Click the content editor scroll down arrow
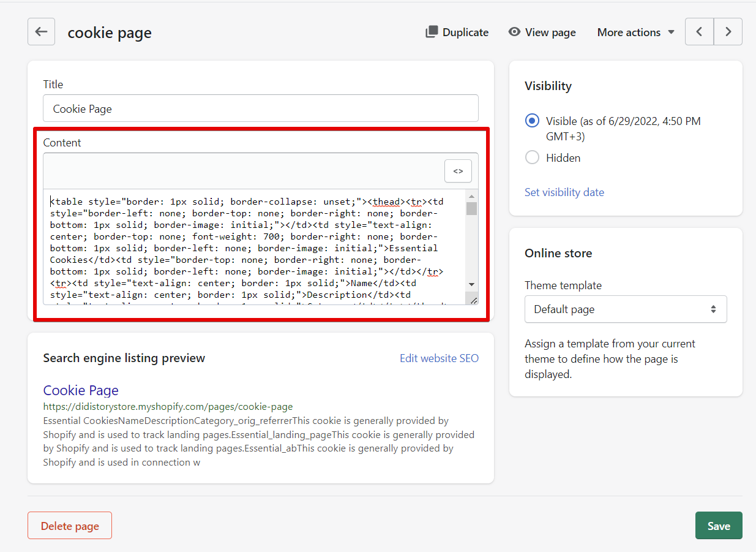This screenshot has height=552, width=756. point(471,284)
